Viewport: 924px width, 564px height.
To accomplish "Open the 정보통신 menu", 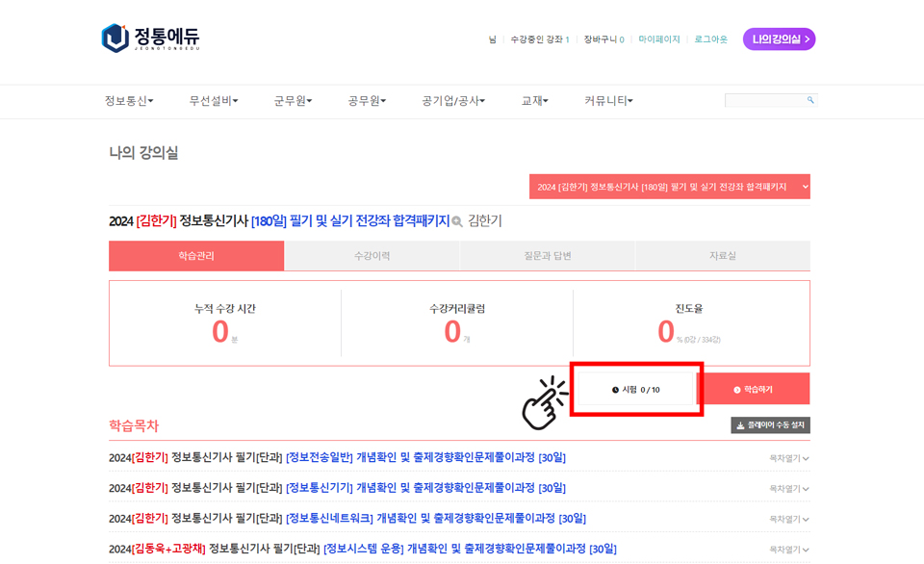I will tap(129, 101).
